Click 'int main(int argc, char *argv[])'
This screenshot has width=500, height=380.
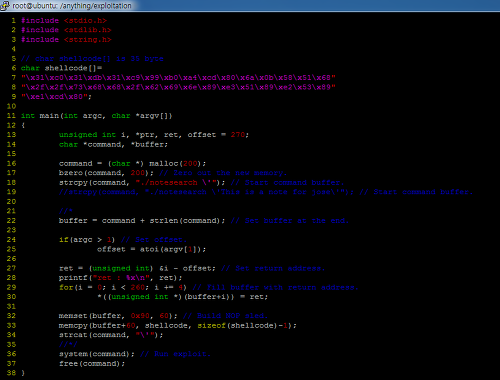point(97,116)
